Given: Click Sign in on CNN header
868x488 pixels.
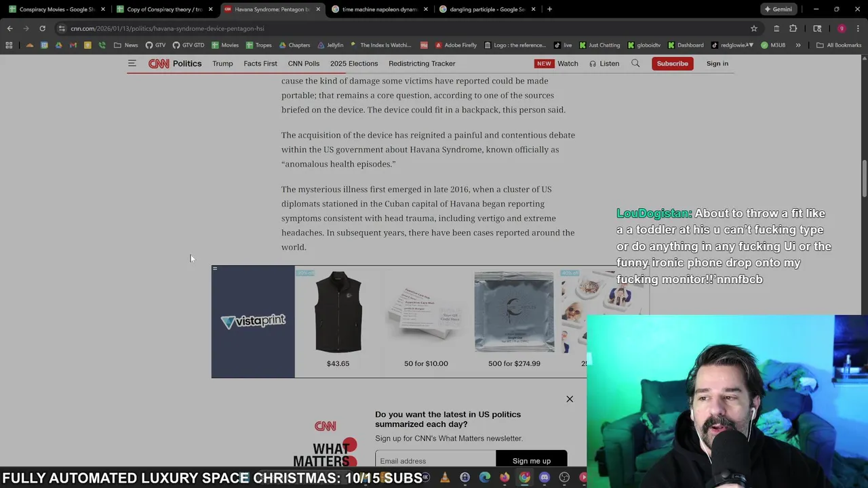Looking at the screenshot, I should [x=717, y=64].
